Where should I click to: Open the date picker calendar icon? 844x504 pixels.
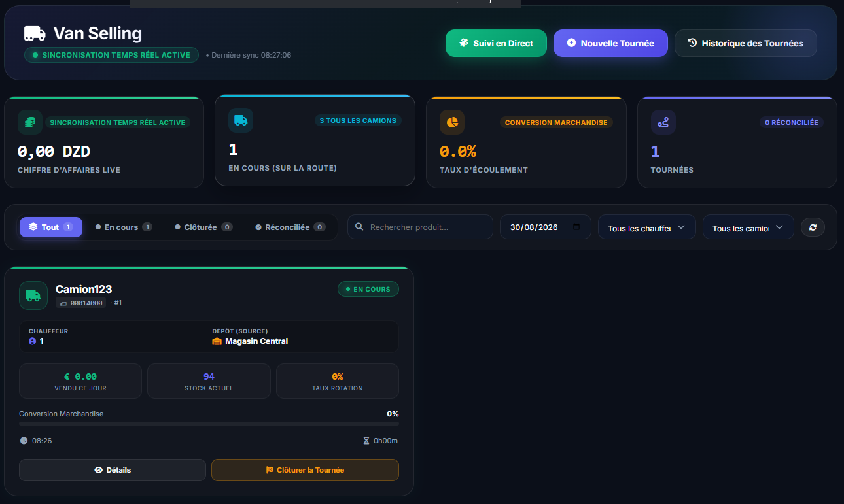(576, 227)
